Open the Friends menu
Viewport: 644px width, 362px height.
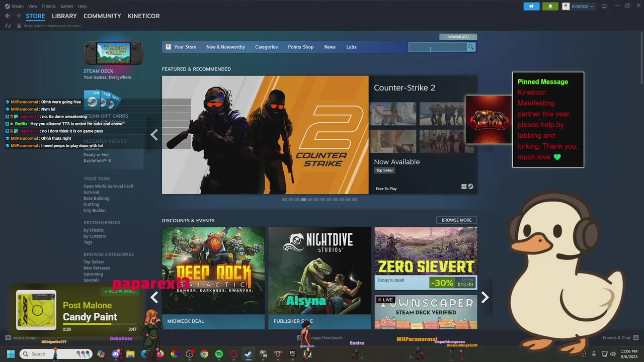(49, 6)
